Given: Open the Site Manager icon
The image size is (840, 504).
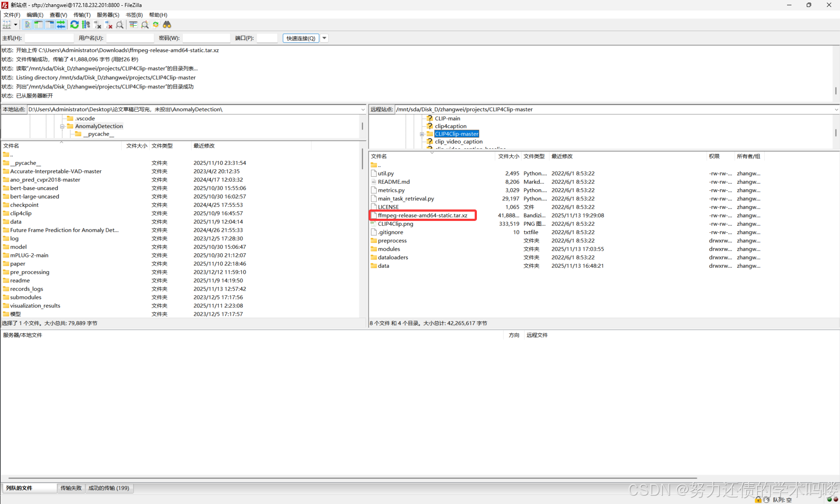Looking at the screenshot, I should (7, 25).
